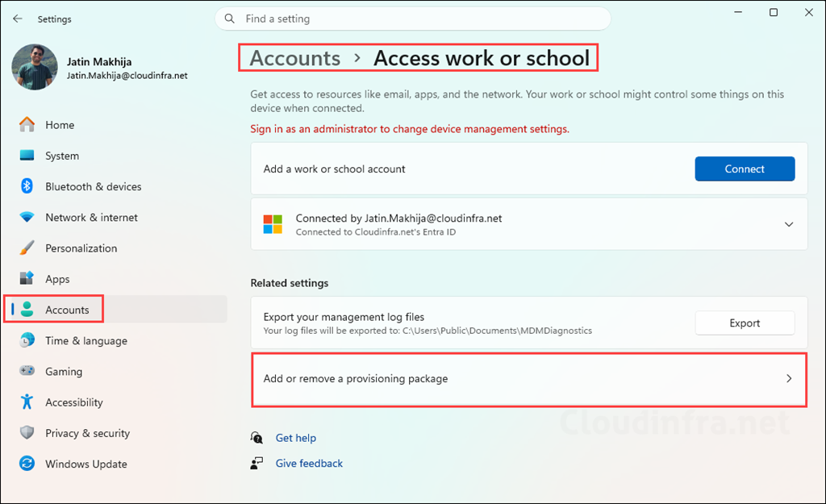
Task: Select the Accounts label in the sidebar
Action: coord(67,310)
